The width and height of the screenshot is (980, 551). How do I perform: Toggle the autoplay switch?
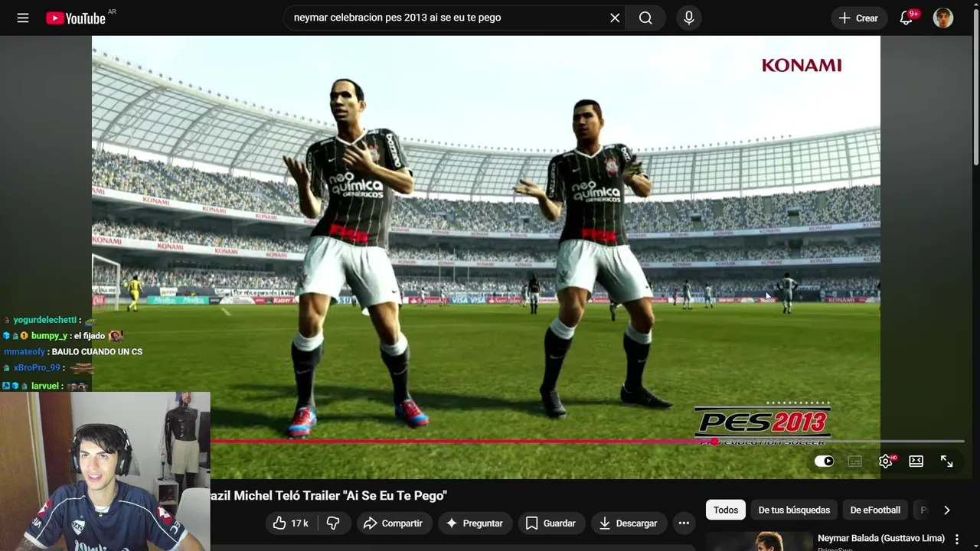(824, 461)
